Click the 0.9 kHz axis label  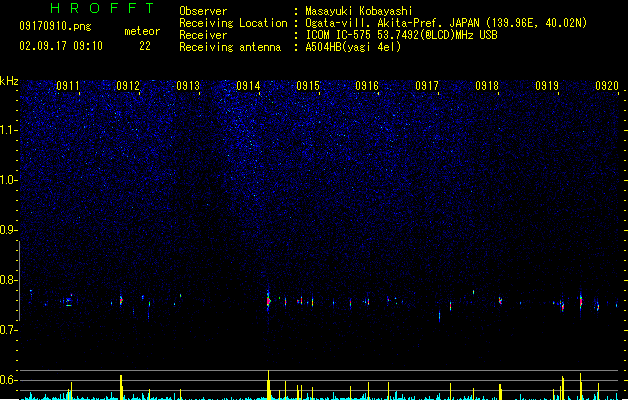tap(9, 230)
